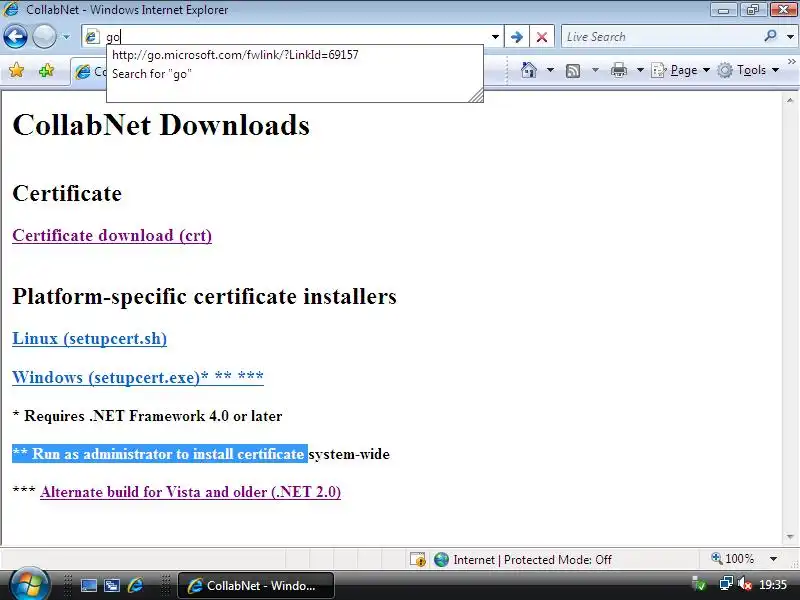Show more toolbar commands chevron

(x=792, y=61)
